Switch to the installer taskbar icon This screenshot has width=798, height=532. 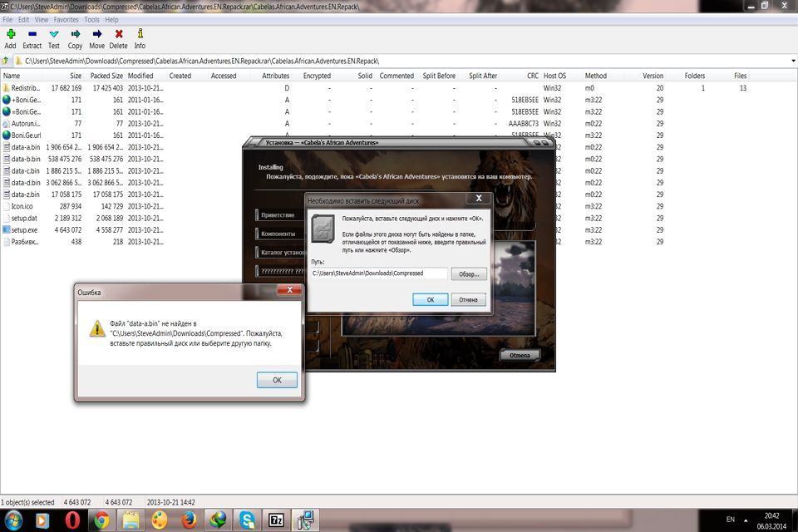pos(305,520)
